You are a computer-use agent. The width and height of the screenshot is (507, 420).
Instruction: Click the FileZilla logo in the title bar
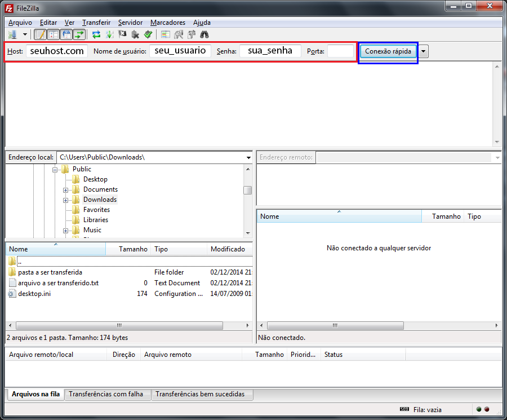click(x=9, y=8)
